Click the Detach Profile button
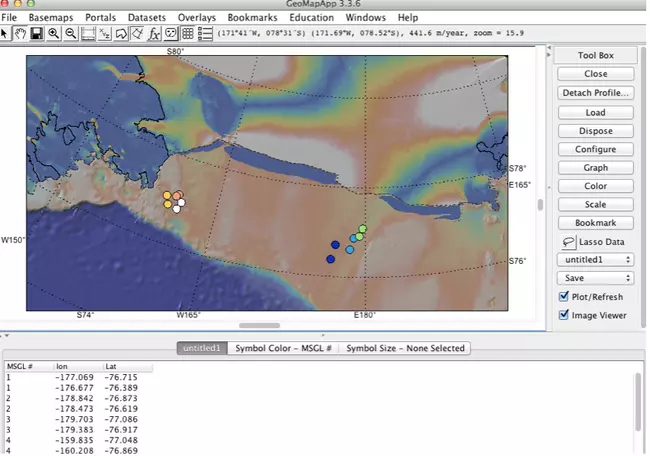 (x=595, y=93)
